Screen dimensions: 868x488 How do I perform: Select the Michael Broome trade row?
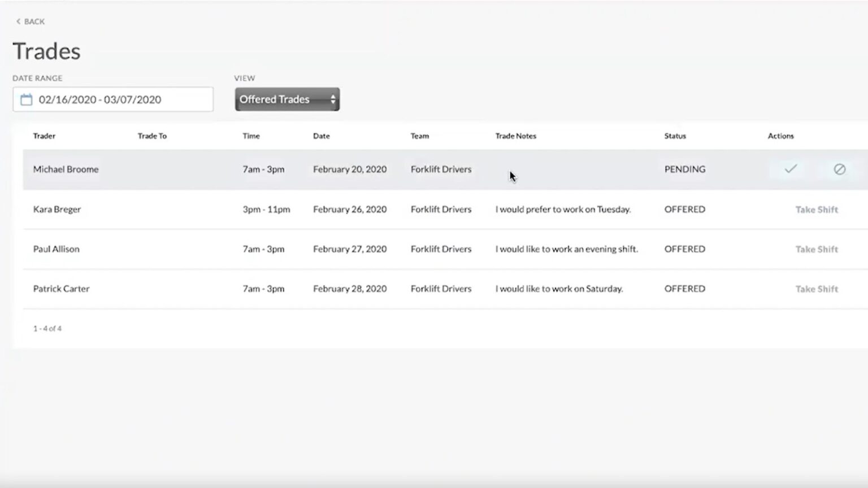tap(66, 169)
